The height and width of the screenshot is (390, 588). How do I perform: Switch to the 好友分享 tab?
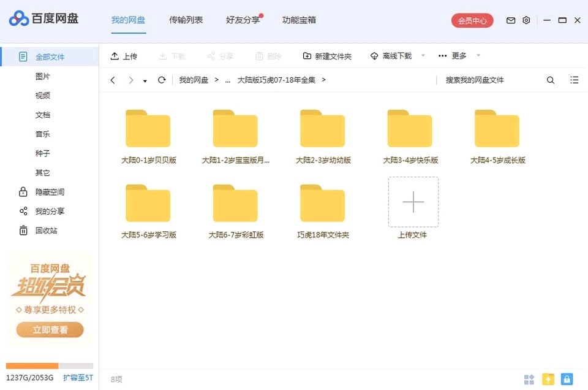point(243,20)
